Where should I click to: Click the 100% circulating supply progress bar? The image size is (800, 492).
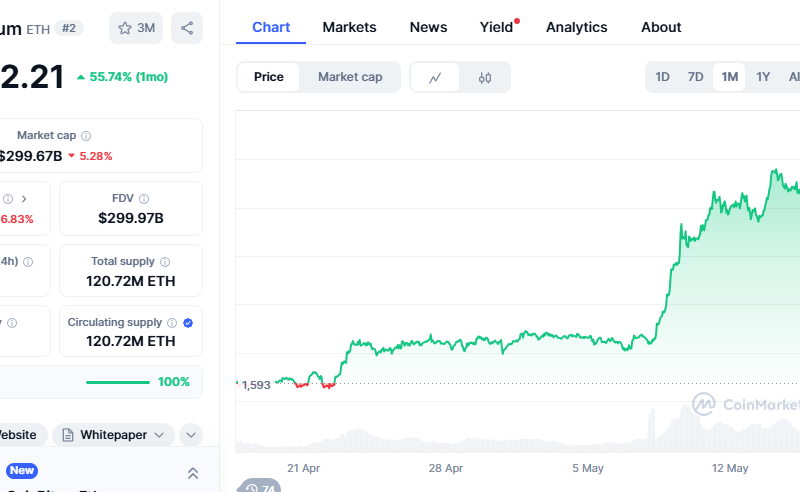click(x=118, y=382)
